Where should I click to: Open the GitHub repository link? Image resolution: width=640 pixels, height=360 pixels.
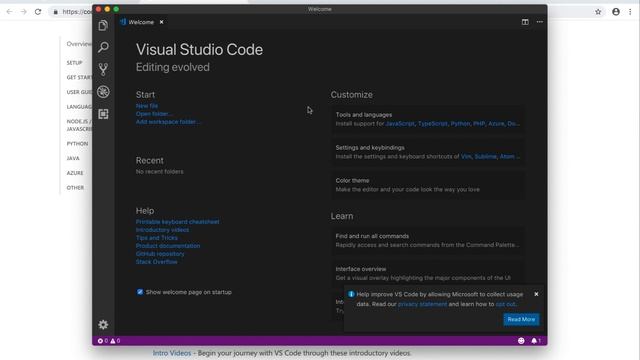[160, 254]
